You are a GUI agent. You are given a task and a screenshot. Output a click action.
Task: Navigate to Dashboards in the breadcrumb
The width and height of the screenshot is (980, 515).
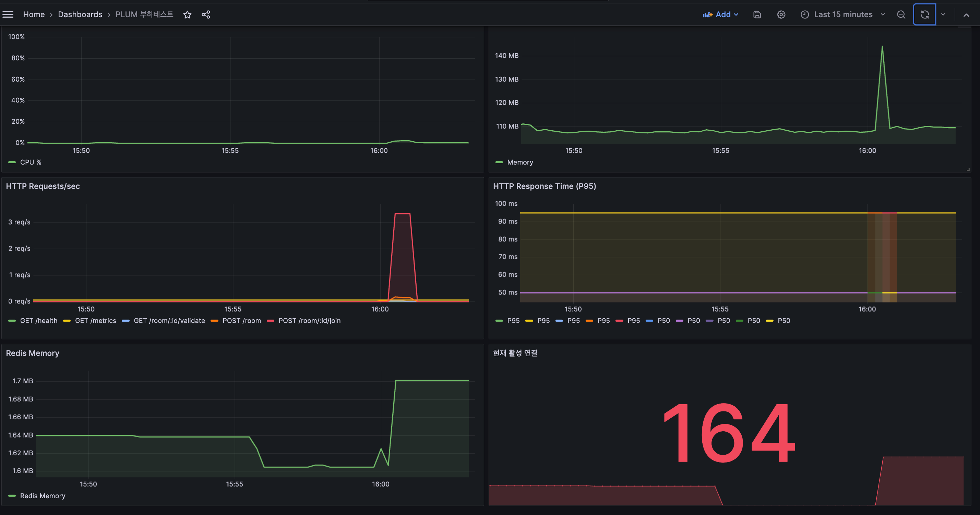80,14
